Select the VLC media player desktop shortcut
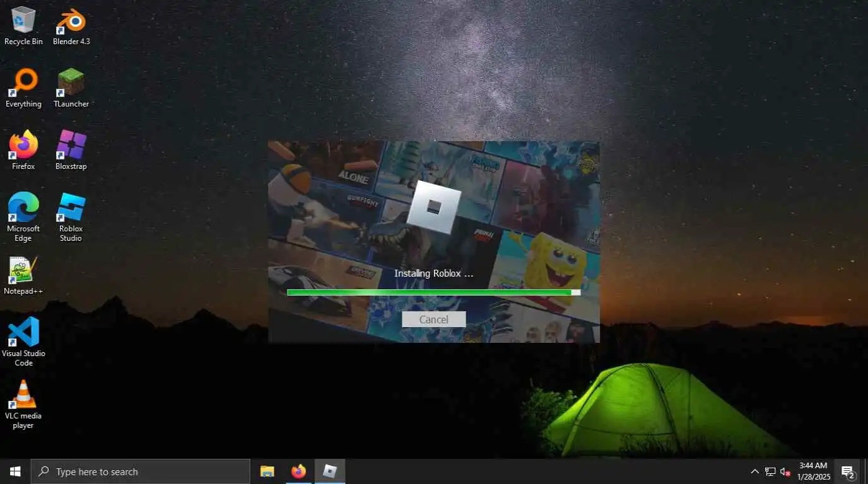868x484 pixels. (23, 405)
